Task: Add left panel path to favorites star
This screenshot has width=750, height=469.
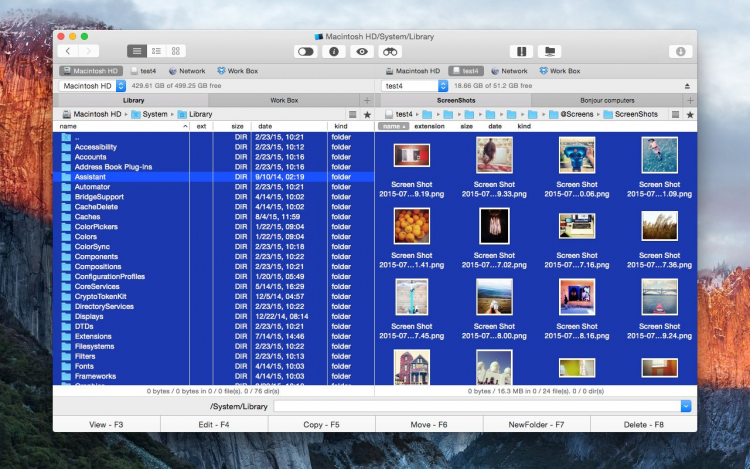Action: (x=367, y=115)
